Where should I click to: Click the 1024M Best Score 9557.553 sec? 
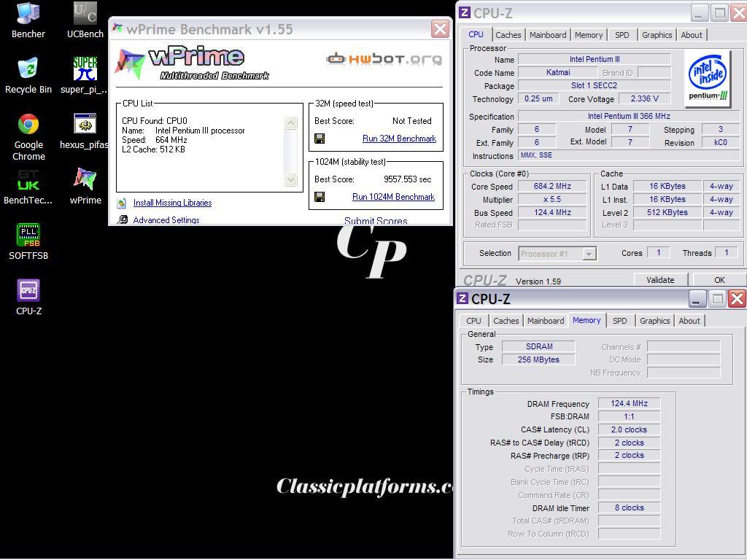coord(407,179)
